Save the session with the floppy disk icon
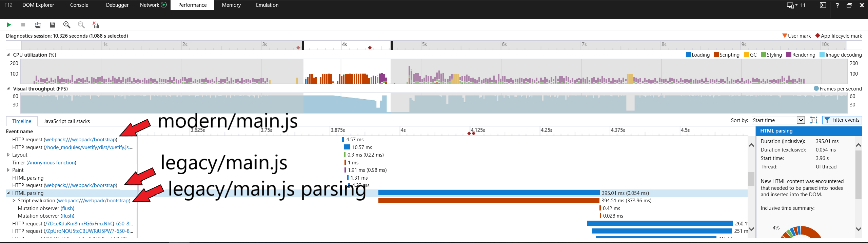The image size is (868, 243). click(x=53, y=25)
